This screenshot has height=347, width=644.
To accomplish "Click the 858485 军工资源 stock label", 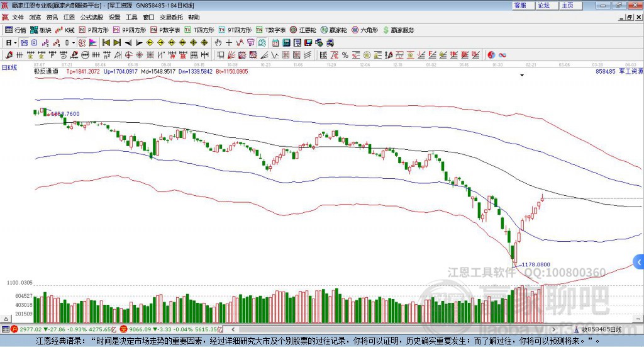I will [x=619, y=71].
